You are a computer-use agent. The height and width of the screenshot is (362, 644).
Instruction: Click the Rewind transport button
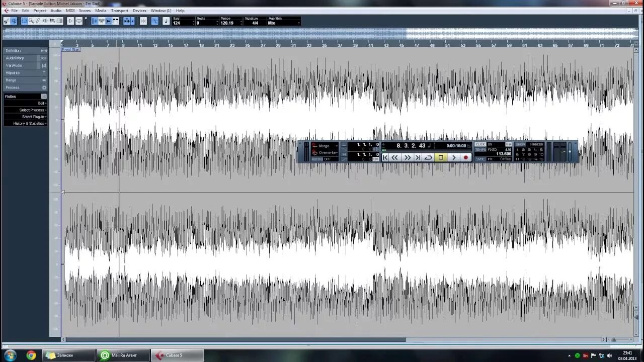[395, 157]
